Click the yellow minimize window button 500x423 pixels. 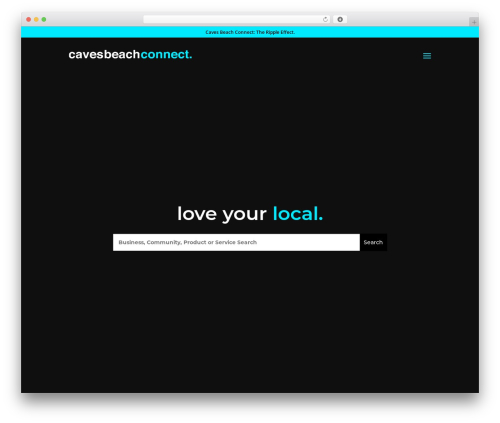click(x=36, y=20)
